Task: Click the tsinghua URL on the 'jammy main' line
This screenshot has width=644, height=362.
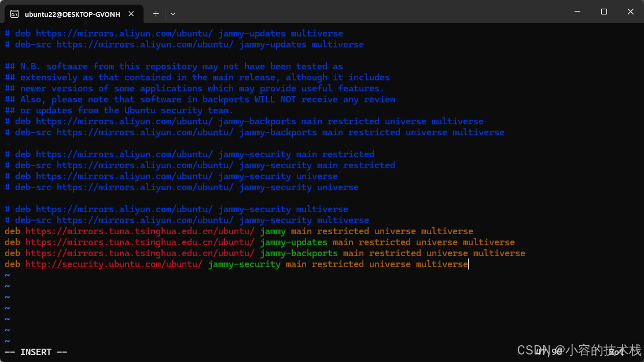Action: (x=140, y=231)
